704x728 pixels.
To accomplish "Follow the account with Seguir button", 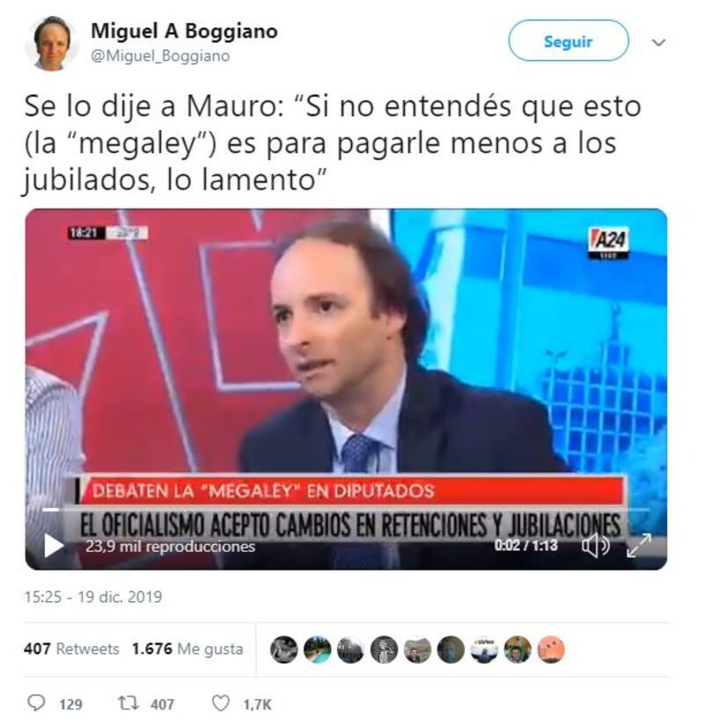I will (x=568, y=40).
